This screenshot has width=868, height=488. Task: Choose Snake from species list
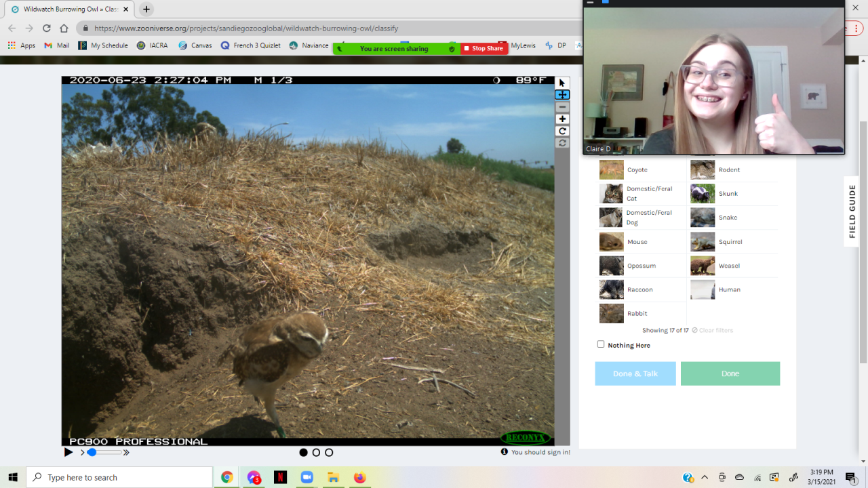click(x=734, y=218)
